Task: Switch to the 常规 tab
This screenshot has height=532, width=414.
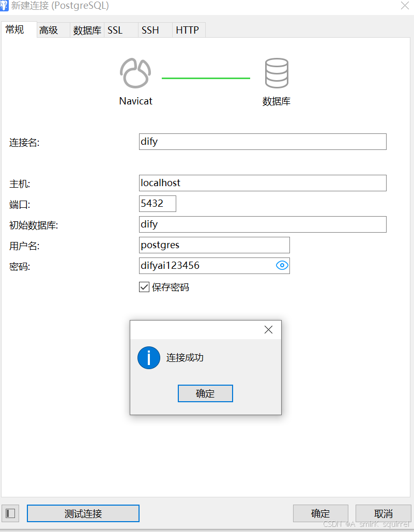Action: (x=19, y=30)
